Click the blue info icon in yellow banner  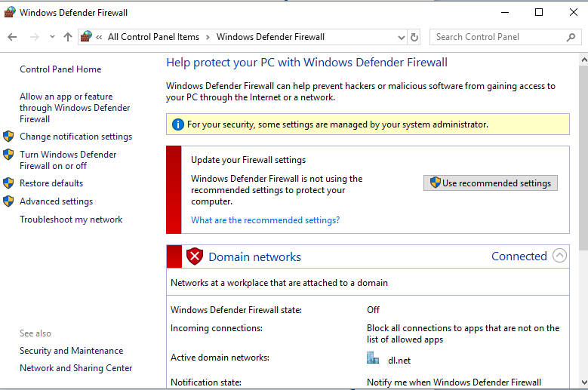(177, 124)
